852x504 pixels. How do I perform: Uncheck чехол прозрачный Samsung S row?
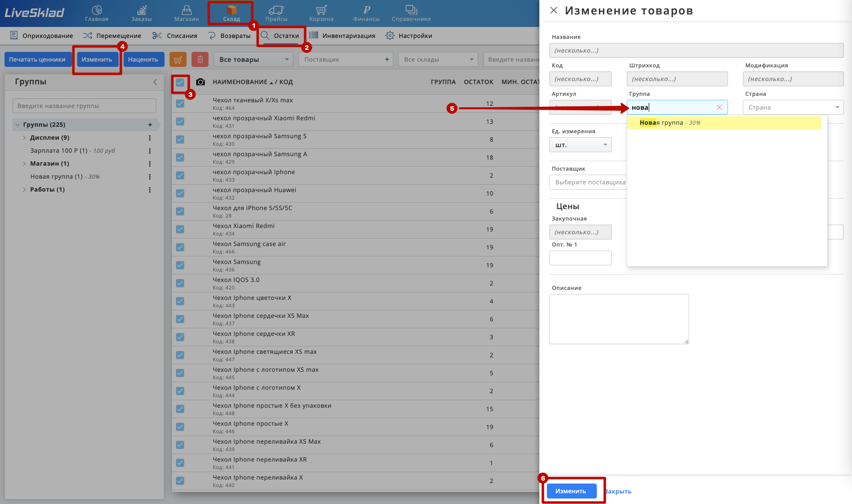180,140
